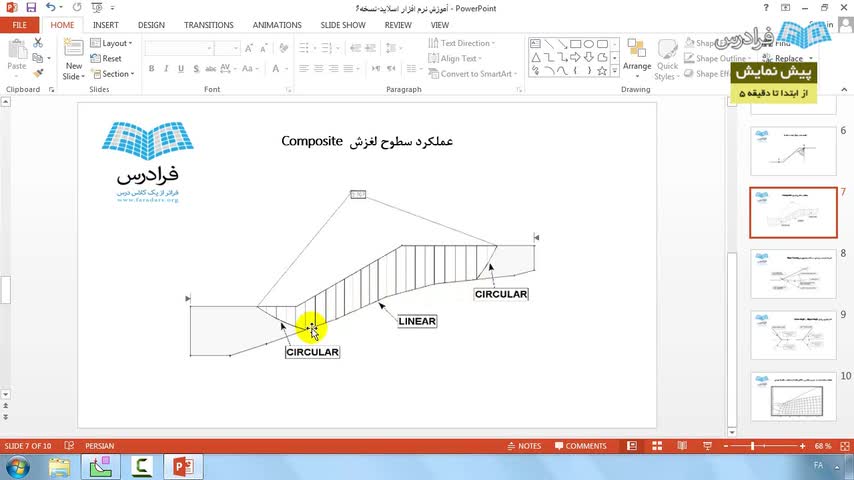The height and width of the screenshot is (480, 854).
Task: Open the font name combo box
Action: (179, 48)
